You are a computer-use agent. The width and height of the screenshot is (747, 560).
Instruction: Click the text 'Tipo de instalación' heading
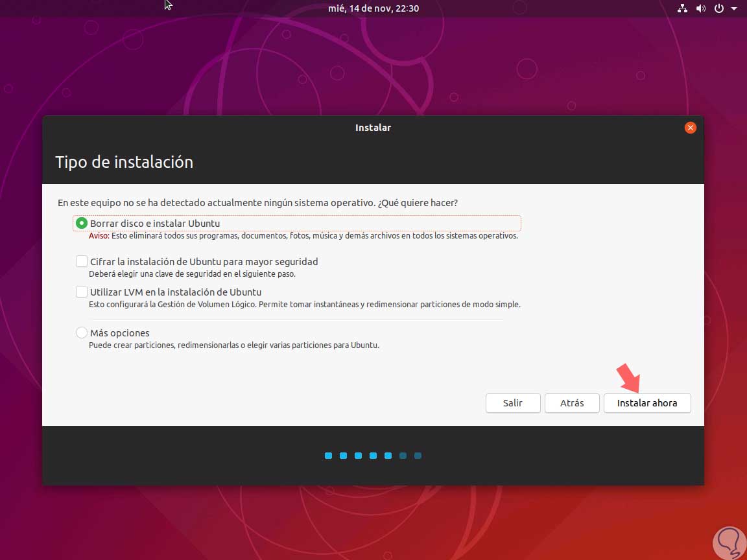pyautogui.click(x=124, y=162)
